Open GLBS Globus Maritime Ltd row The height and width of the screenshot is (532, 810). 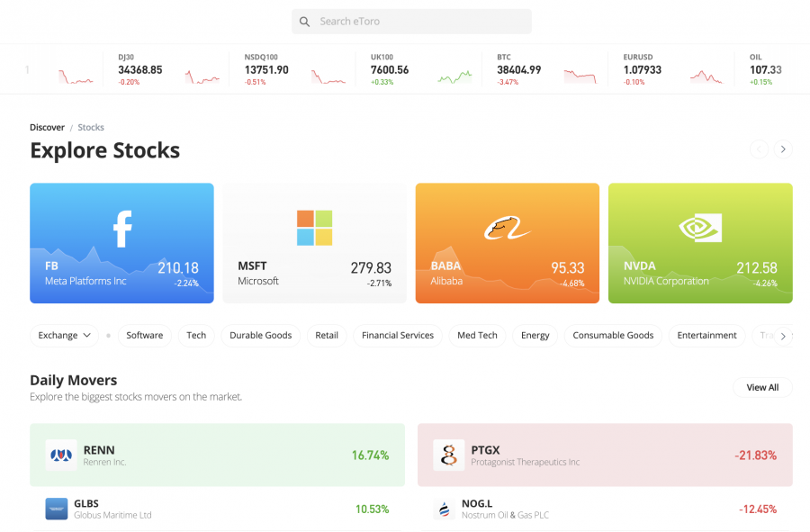click(x=218, y=509)
